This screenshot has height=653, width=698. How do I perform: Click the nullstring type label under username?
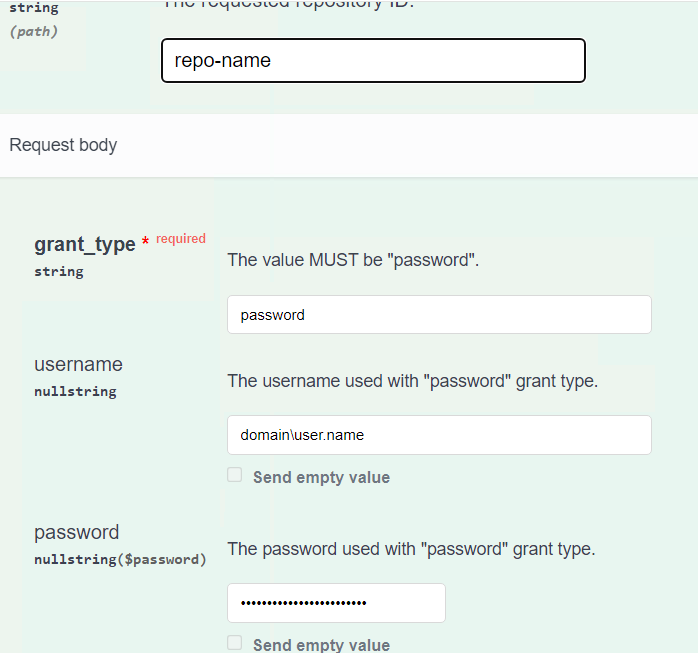[x=75, y=392]
